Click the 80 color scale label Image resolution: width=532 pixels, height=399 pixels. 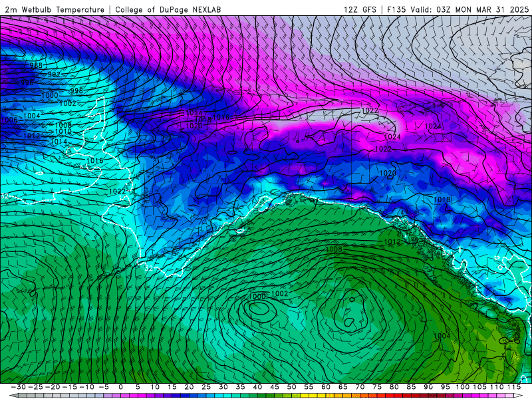[x=394, y=387]
